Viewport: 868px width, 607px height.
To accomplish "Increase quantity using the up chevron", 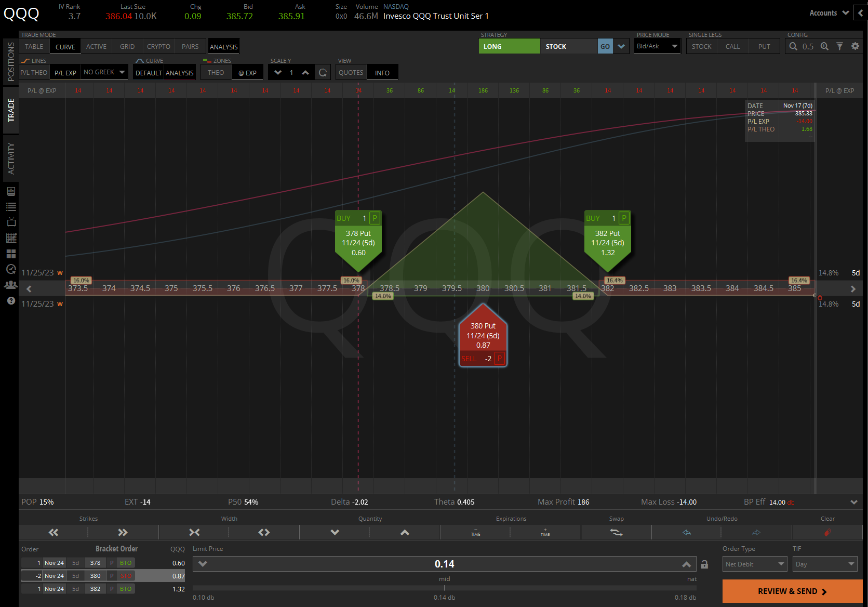I will [x=405, y=532].
